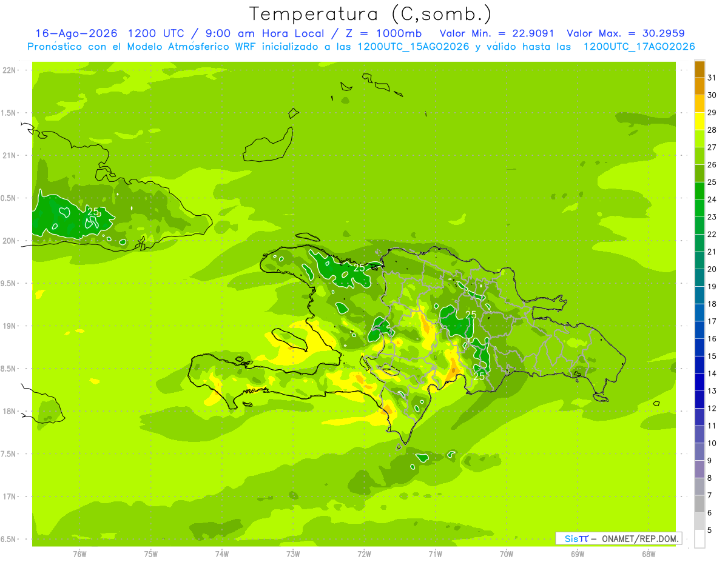Click the color bar label "18"
Image resolution: width=728 pixels, height=562 pixels.
tap(712, 304)
